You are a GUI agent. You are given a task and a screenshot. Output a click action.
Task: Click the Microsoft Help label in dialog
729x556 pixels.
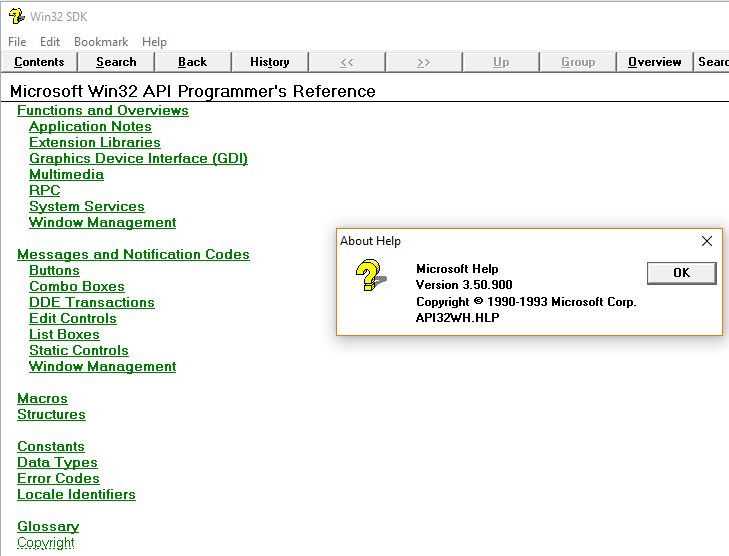click(x=457, y=269)
